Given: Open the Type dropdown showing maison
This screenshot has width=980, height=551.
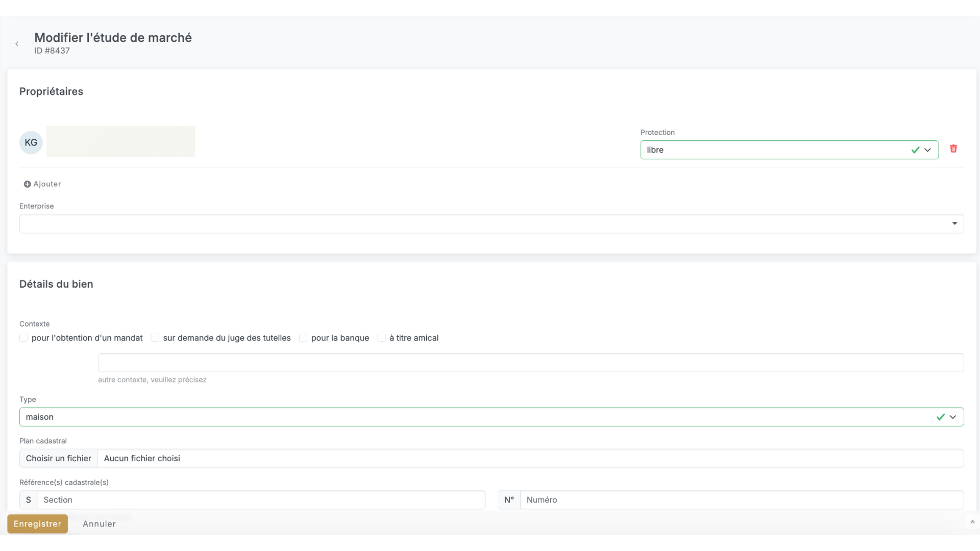Looking at the screenshot, I should tap(491, 417).
